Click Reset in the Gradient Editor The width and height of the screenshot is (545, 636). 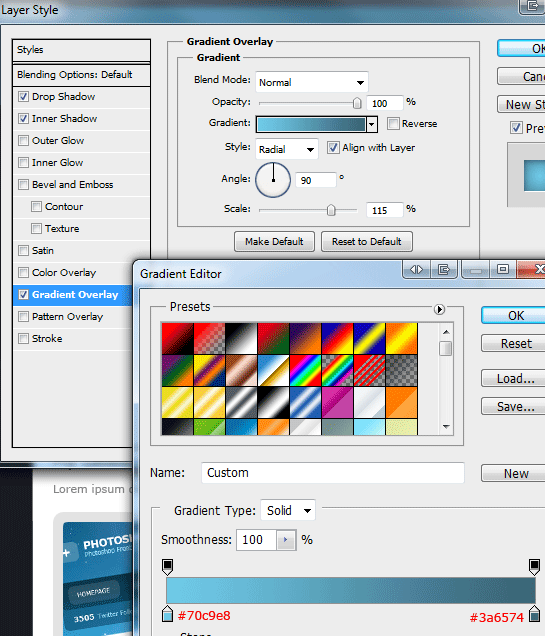513,344
